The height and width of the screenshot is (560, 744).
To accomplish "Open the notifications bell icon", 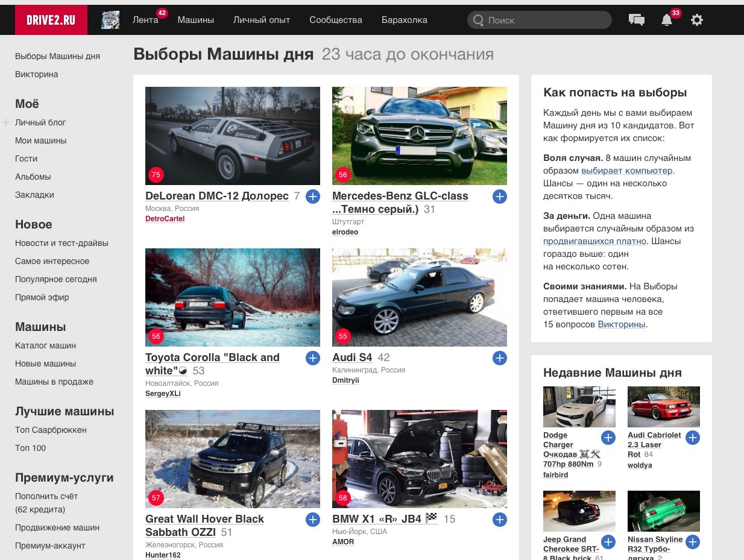I will (667, 20).
